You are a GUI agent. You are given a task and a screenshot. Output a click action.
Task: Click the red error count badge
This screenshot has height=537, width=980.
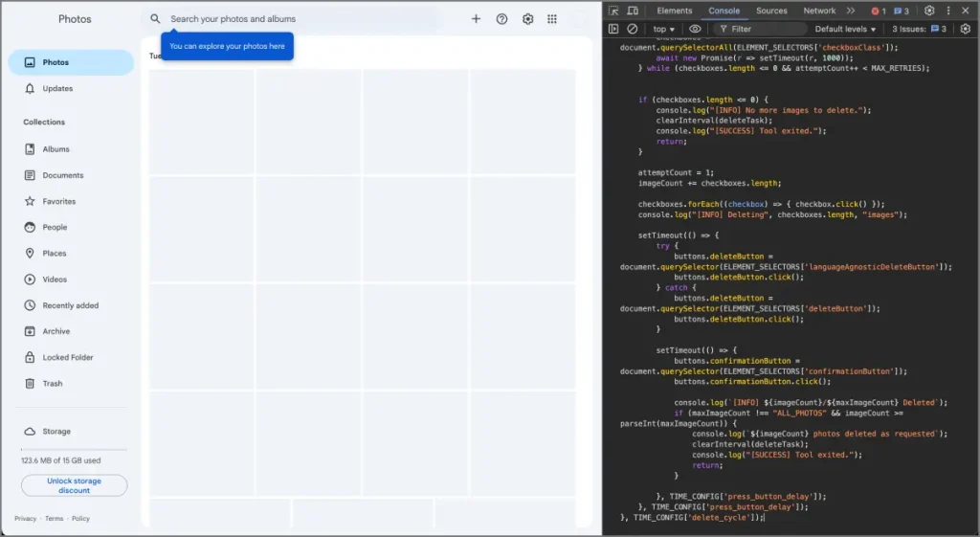pos(879,11)
